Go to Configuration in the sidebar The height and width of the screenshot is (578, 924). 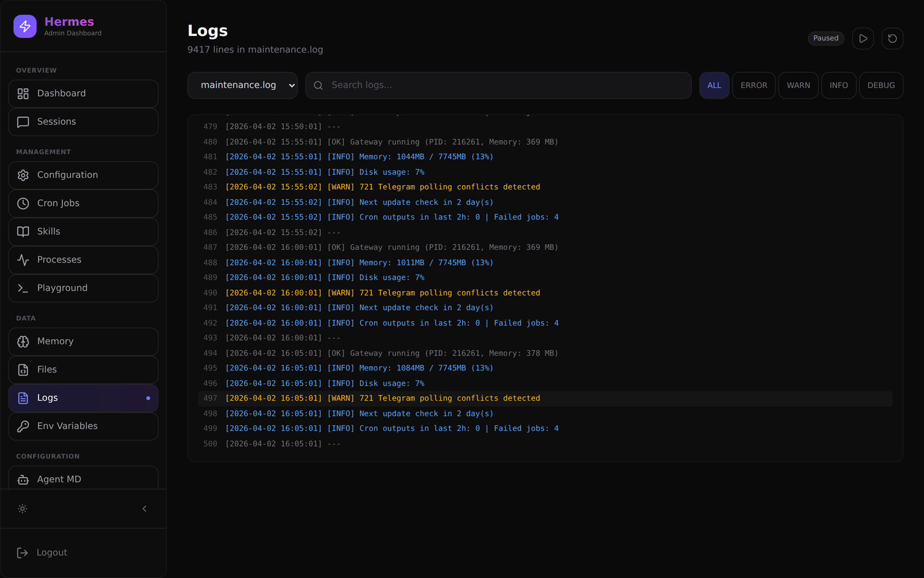[83, 175]
